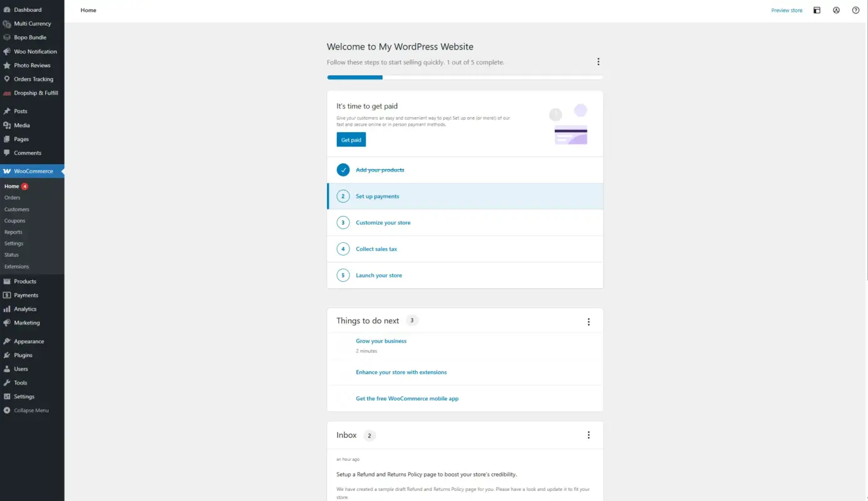Click the Products box icon

[x=7, y=281]
